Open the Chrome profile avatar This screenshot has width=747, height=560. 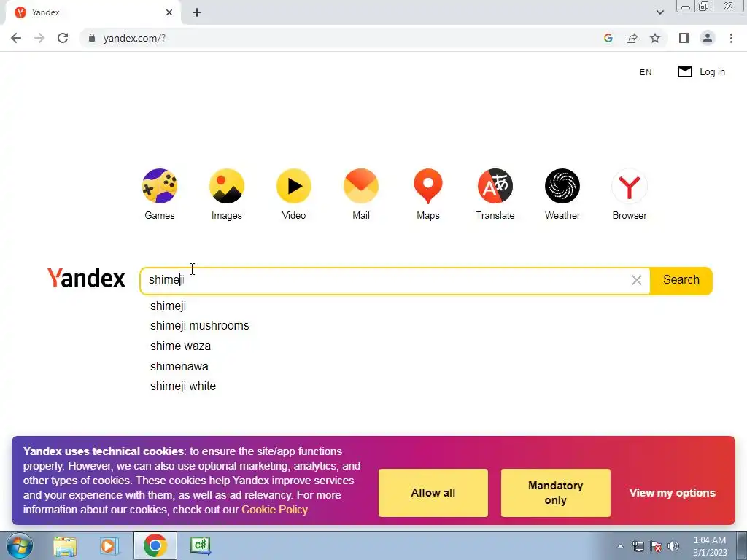click(x=708, y=38)
